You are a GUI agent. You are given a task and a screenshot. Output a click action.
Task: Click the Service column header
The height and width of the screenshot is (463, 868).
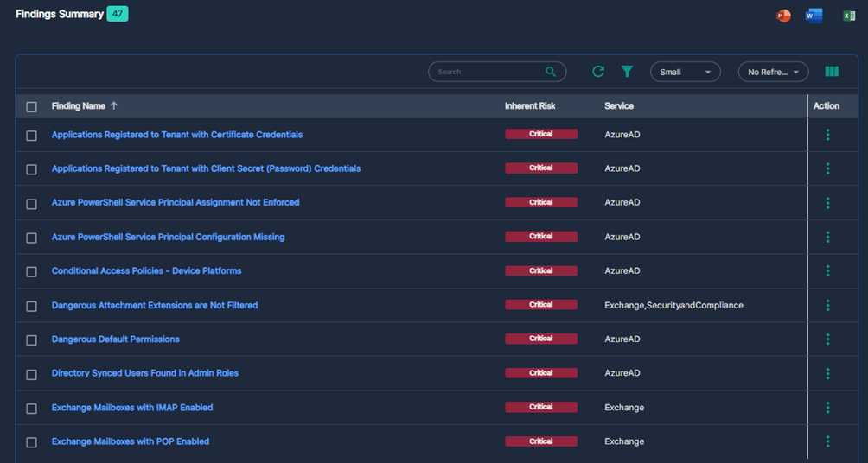[x=619, y=106]
